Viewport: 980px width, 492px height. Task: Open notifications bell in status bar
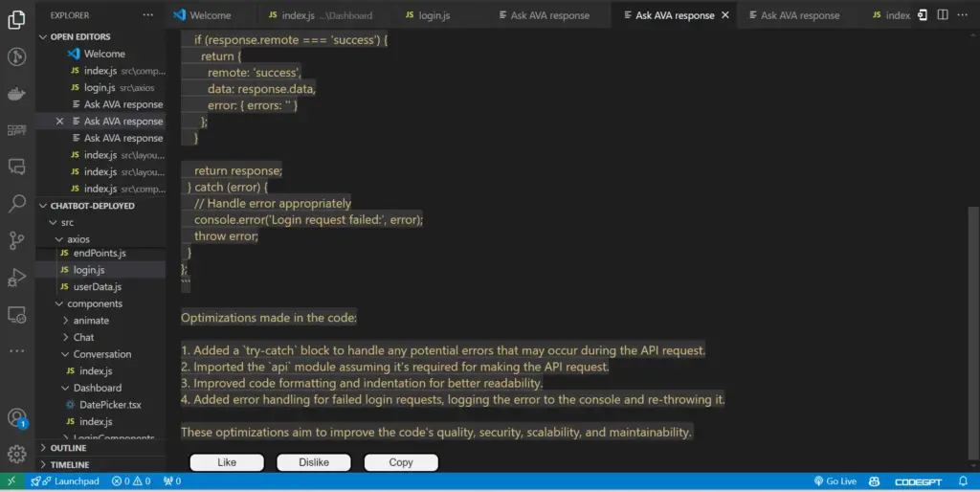963,481
